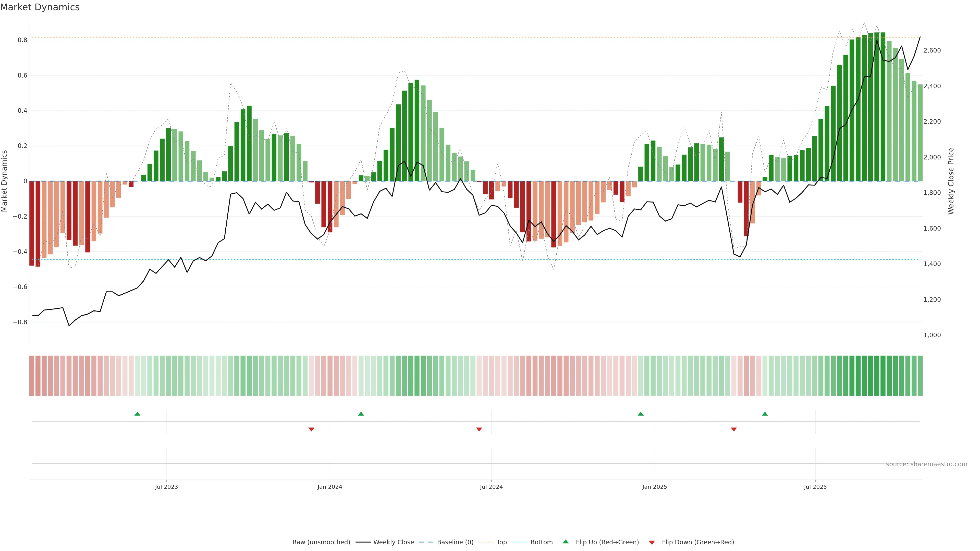Click the Jul 2024 x-axis label

491,487
